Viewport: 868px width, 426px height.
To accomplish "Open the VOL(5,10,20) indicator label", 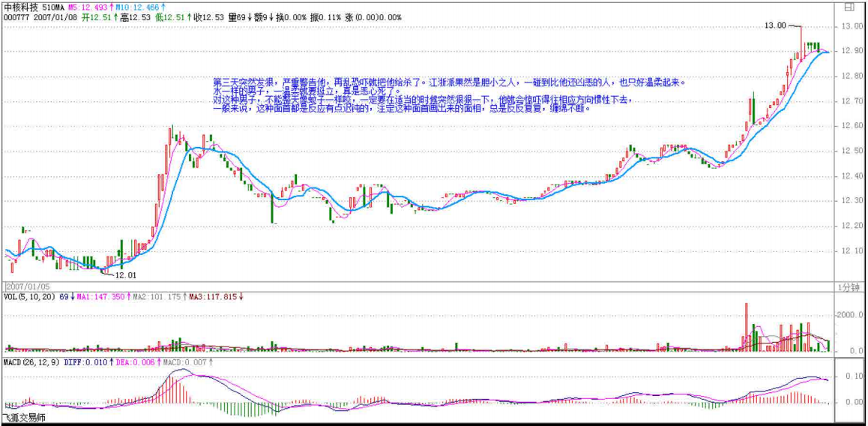I will (29, 297).
